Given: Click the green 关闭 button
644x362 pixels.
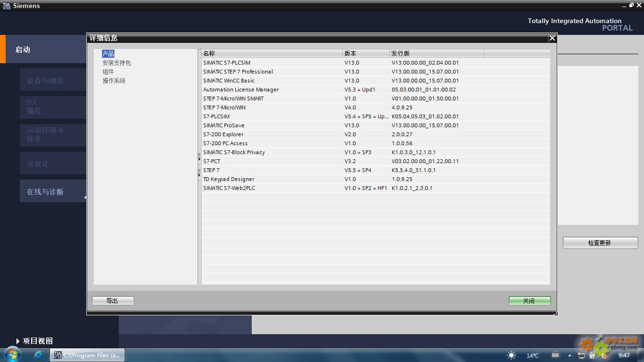Looking at the screenshot, I should point(530,301).
